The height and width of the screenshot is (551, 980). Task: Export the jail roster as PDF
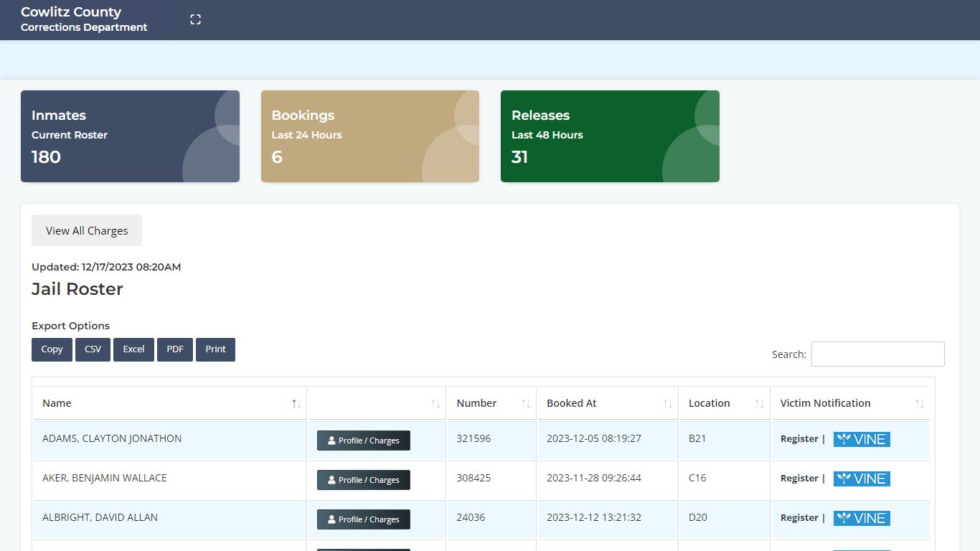(175, 349)
